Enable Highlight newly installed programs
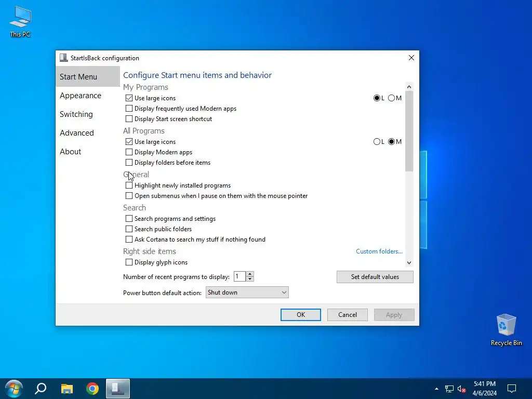The height and width of the screenshot is (399, 532). (129, 185)
